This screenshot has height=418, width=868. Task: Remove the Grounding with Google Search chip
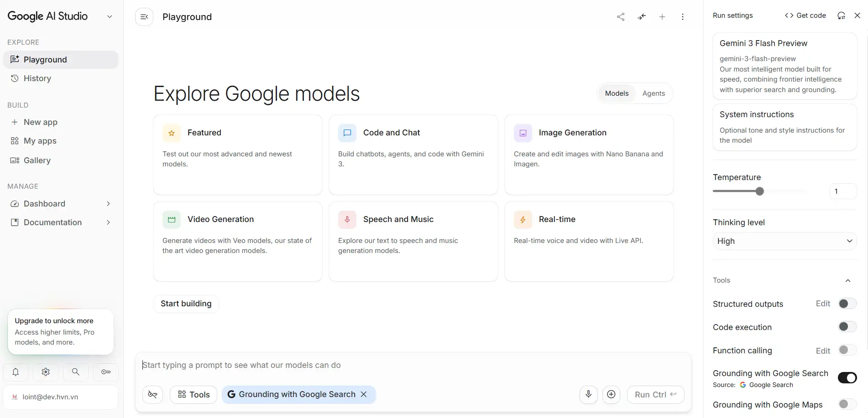(364, 394)
